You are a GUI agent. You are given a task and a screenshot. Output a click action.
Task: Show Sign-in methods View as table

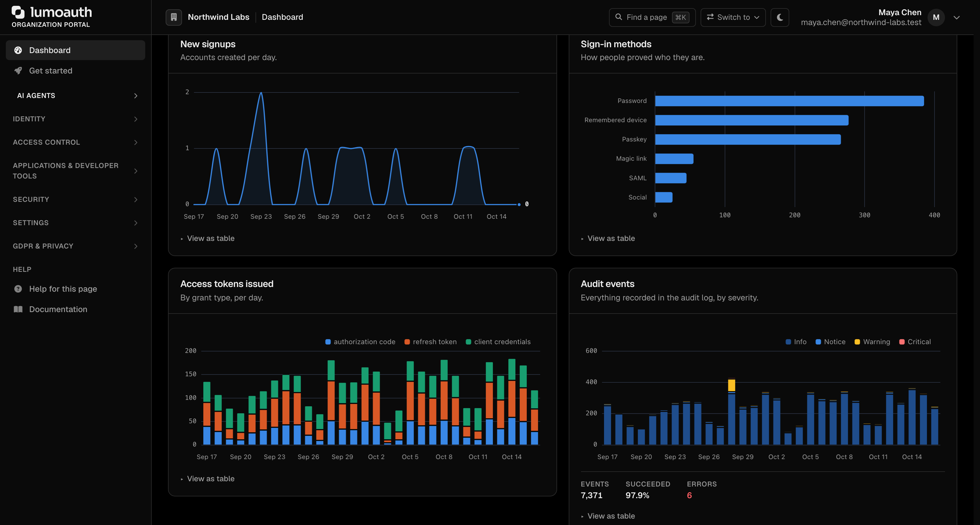pos(608,238)
